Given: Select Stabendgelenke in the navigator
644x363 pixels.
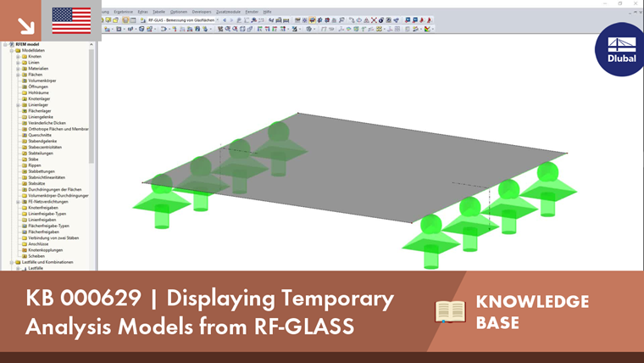Looking at the screenshot, I should 42,141.
